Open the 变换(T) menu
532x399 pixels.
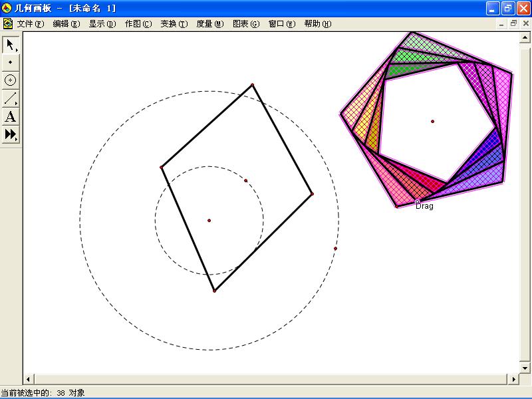tap(174, 24)
